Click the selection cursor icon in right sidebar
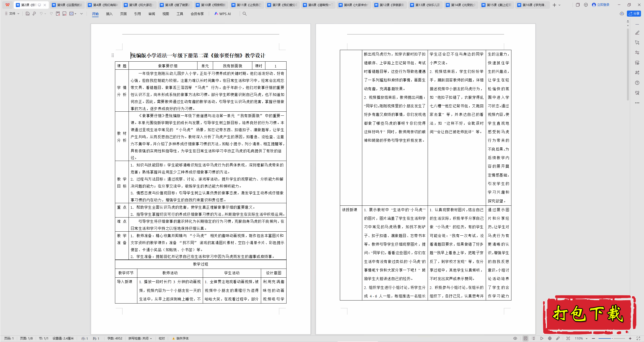 coord(637,43)
